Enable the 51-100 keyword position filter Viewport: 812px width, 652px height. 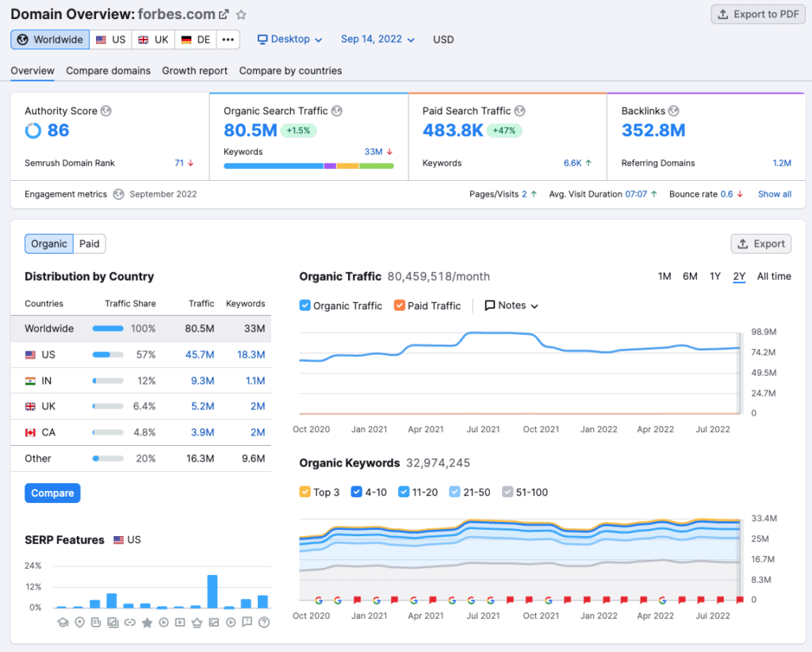[507, 492]
